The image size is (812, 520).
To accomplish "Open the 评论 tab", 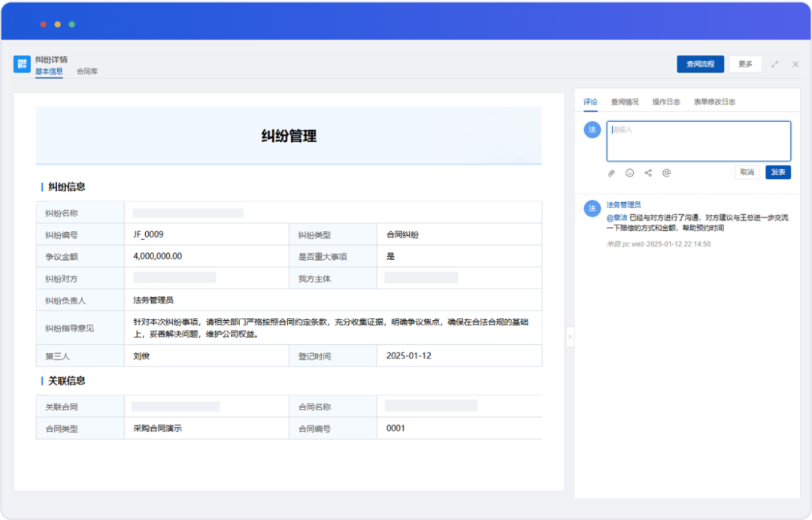I will point(590,102).
